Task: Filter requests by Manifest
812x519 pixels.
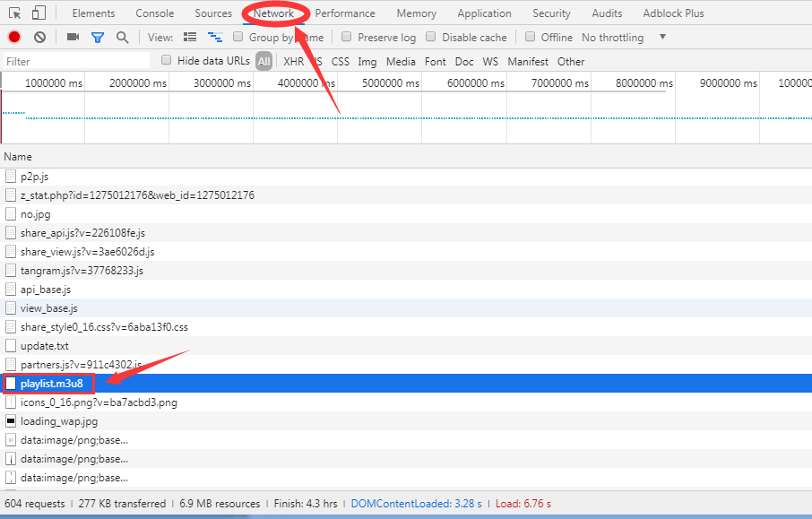Action: click(x=528, y=62)
